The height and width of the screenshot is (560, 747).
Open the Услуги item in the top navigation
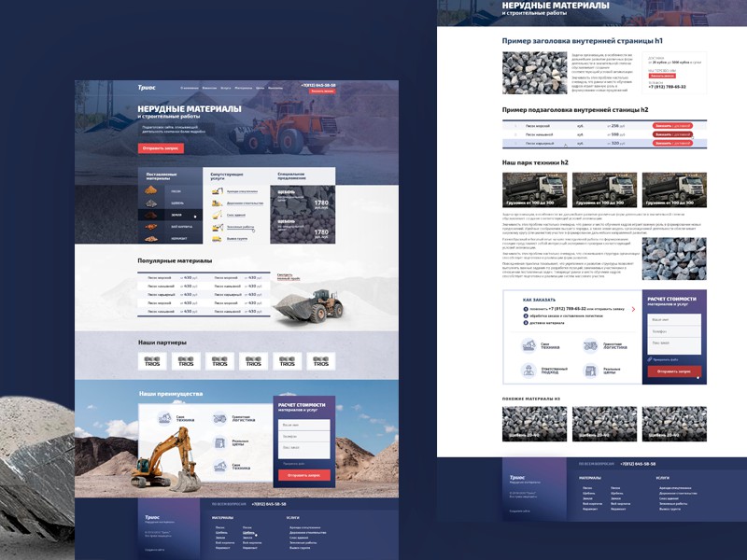click(226, 88)
